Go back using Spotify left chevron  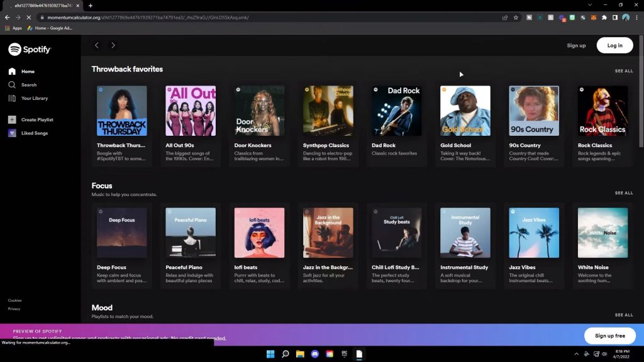click(x=96, y=45)
